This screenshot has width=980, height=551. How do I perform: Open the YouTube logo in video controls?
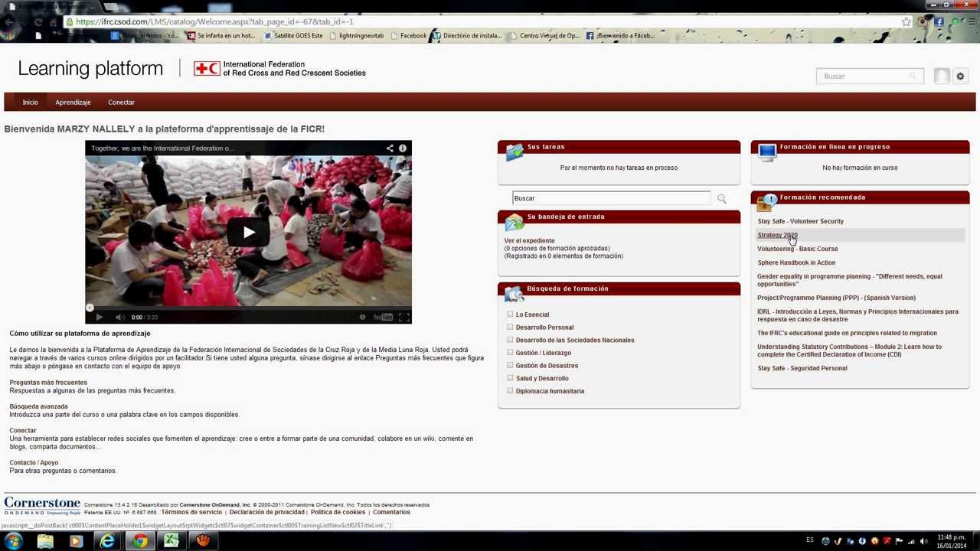pos(383,317)
